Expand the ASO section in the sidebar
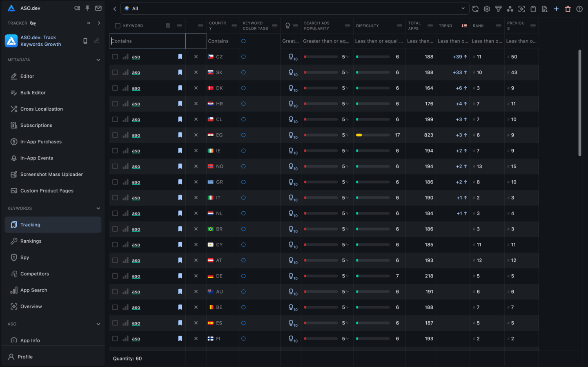 (98, 323)
